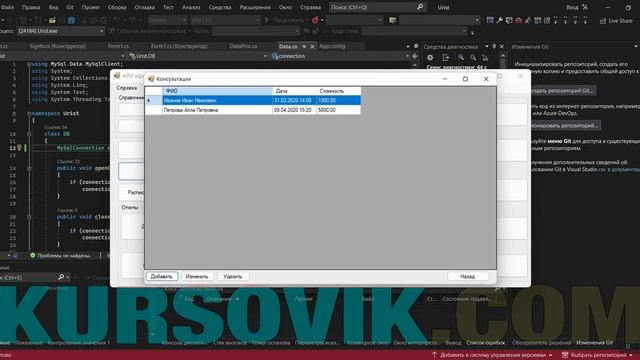Viewport: 640px width, 360px height.
Task: Click the zoom out icon in diagnostics panel
Action: click(x=473, y=58)
